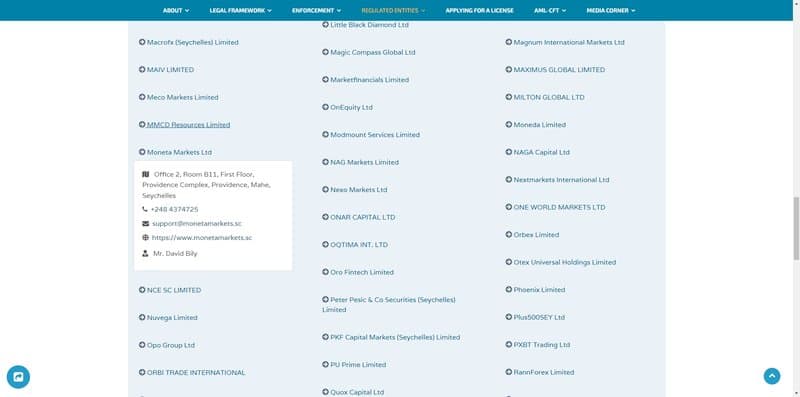Open the LEGAL FRAMEWORK dropdown menu
The width and height of the screenshot is (800, 397).
point(240,10)
